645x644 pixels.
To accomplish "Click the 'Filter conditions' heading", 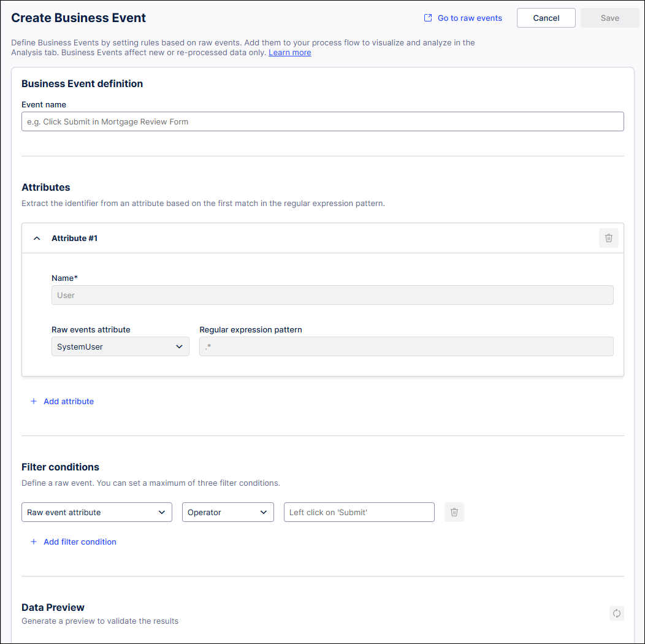I will pyautogui.click(x=61, y=467).
